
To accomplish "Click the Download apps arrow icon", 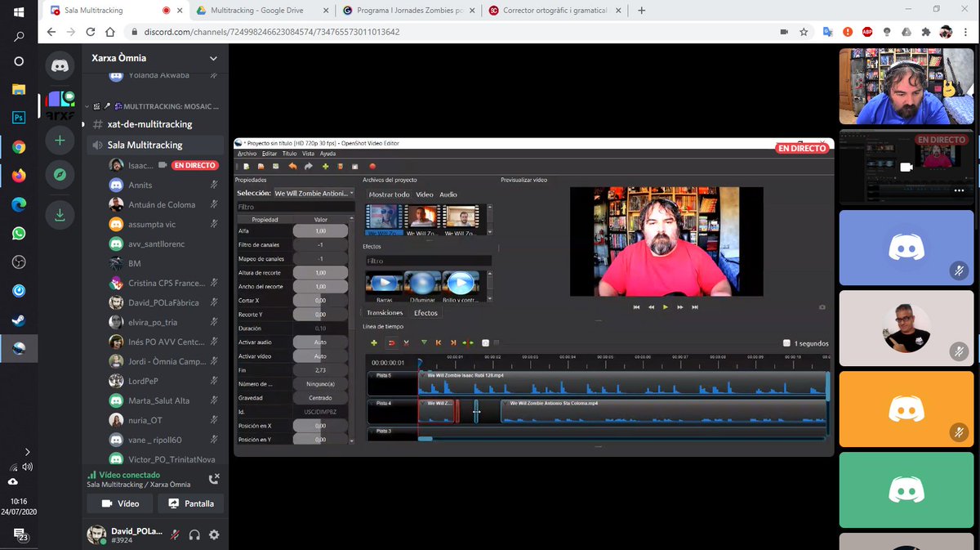I will pos(60,215).
